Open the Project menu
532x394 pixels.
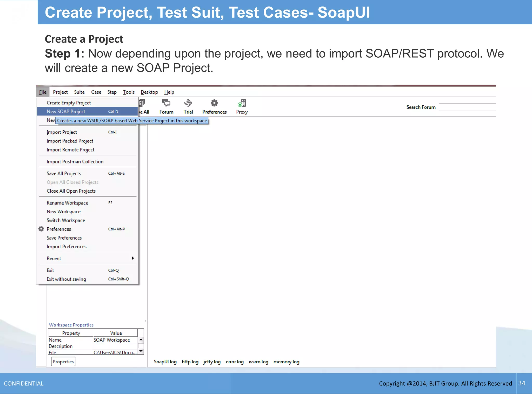pos(60,92)
